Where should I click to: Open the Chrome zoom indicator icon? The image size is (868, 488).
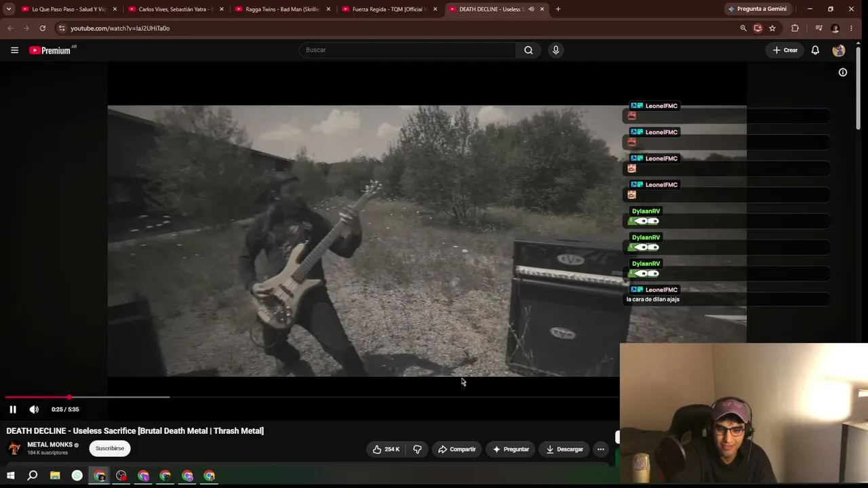tap(743, 28)
